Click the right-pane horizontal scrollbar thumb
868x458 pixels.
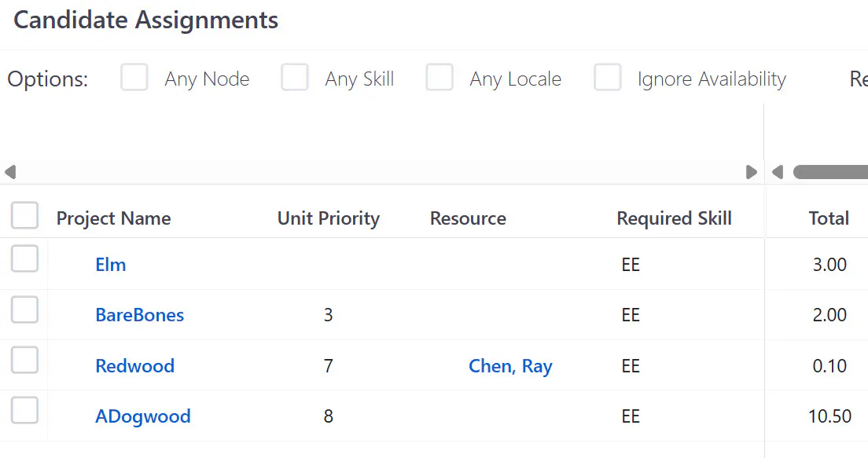click(830, 172)
